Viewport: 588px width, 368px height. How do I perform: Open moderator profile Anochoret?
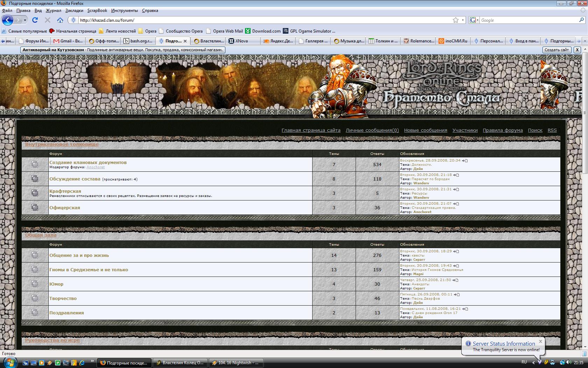click(x=96, y=167)
